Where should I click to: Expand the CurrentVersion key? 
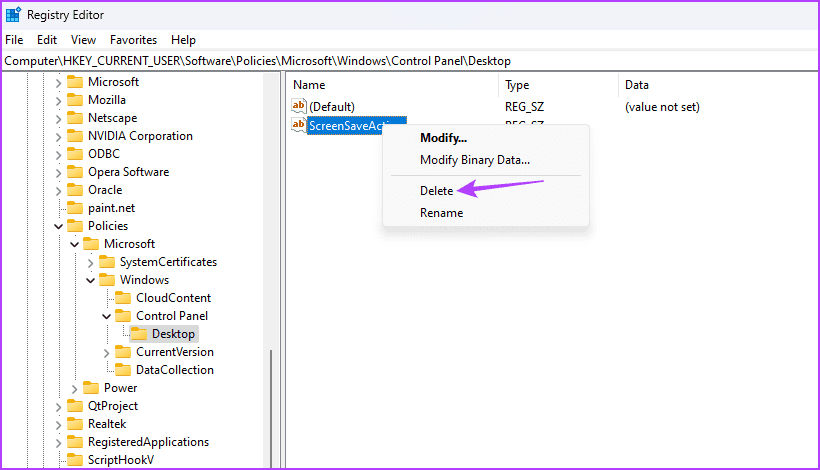[107, 353]
